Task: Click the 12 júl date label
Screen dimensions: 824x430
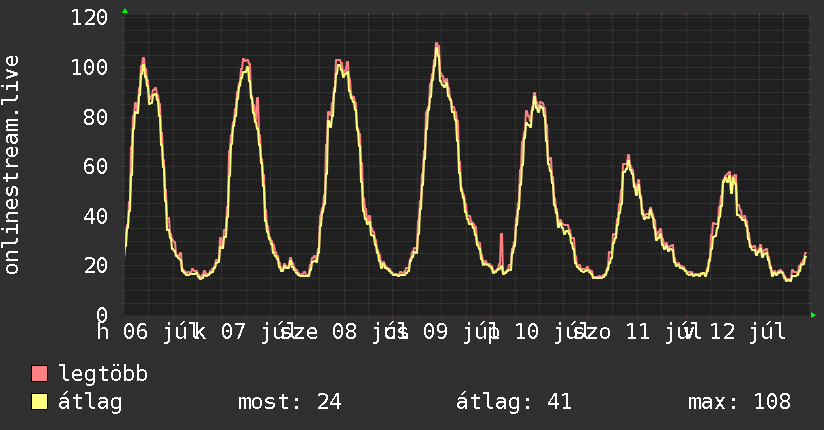Action: pyautogui.click(x=747, y=332)
